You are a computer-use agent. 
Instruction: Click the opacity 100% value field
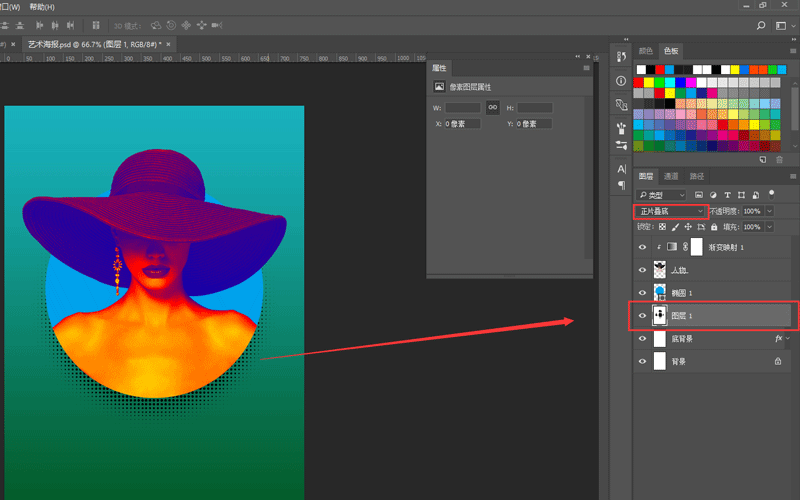pos(753,211)
